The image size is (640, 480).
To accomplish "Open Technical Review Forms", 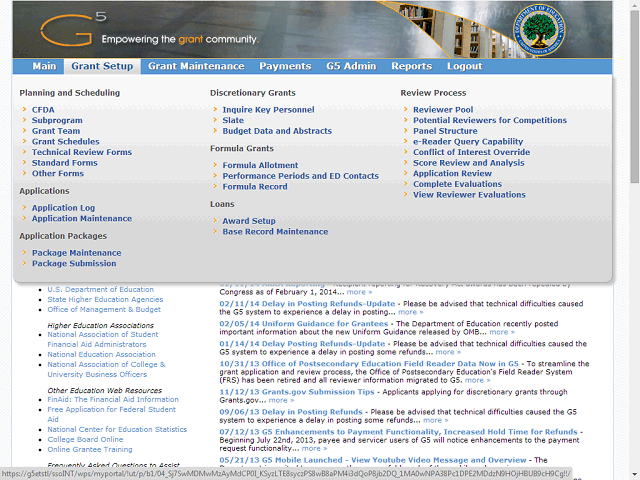I will coord(82,152).
